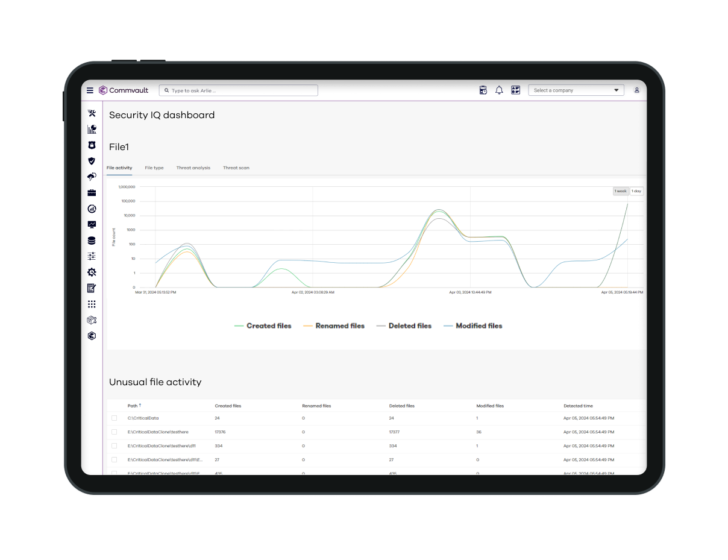
Task: Toggle Deleted files series in chart legend
Action: [x=404, y=326]
